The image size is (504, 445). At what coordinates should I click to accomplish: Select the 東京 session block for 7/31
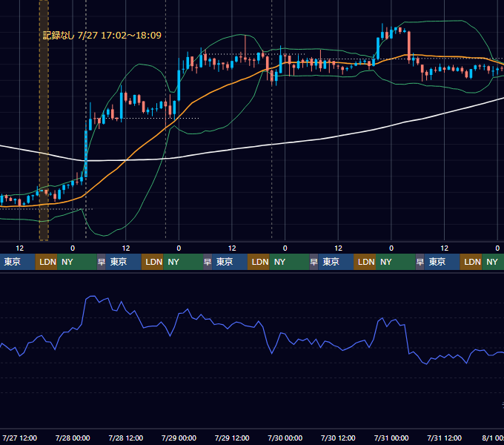click(x=442, y=262)
